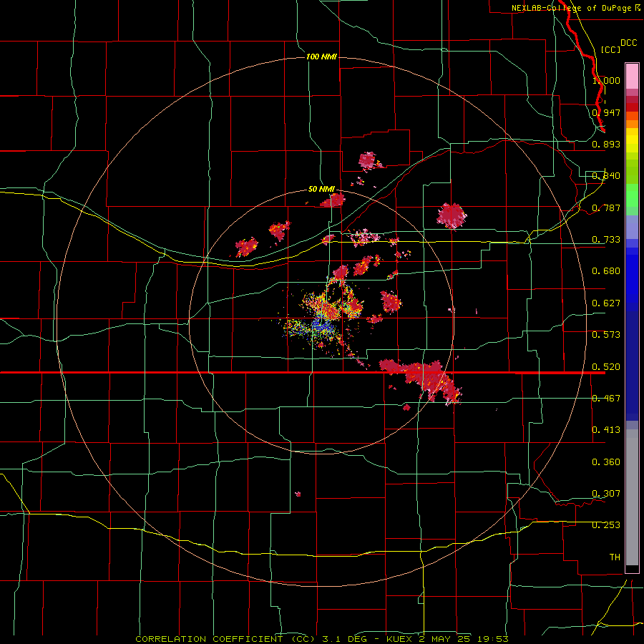Pick the light pink segment of the color bar
644x644 pixels.
coord(632,77)
